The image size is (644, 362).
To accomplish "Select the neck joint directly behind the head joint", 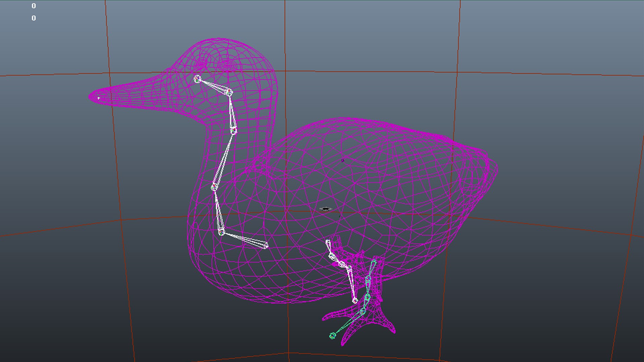I will pos(229,92).
